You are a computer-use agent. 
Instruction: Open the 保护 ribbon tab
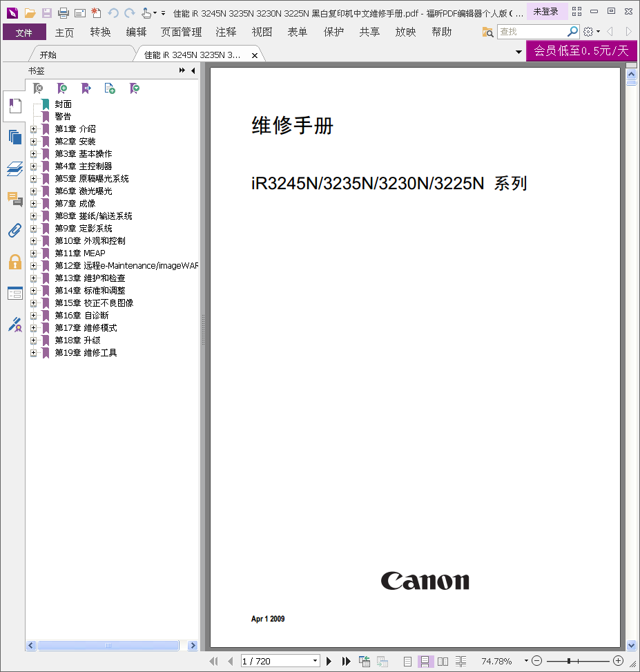(x=333, y=32)
